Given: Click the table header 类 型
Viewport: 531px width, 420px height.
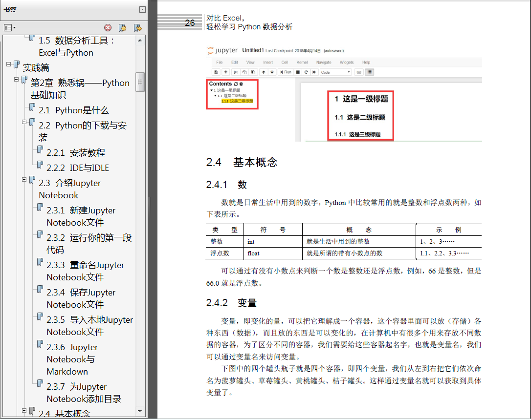Looking at the screenshot, I should (225, 230).
